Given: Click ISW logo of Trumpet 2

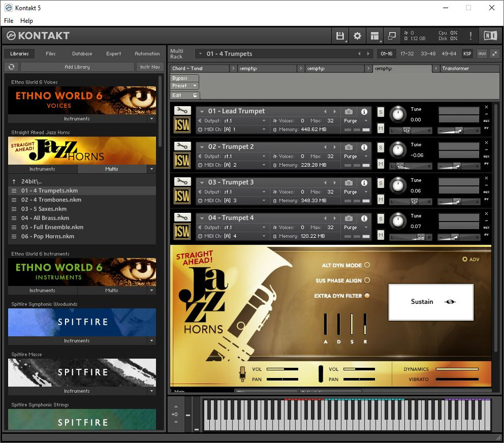Looking at the screenshot, I should 182,160.
